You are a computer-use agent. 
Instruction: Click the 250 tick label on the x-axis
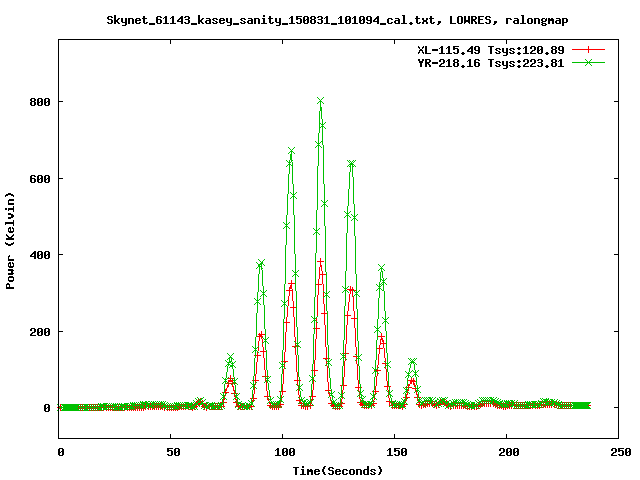tap(618, 452)
